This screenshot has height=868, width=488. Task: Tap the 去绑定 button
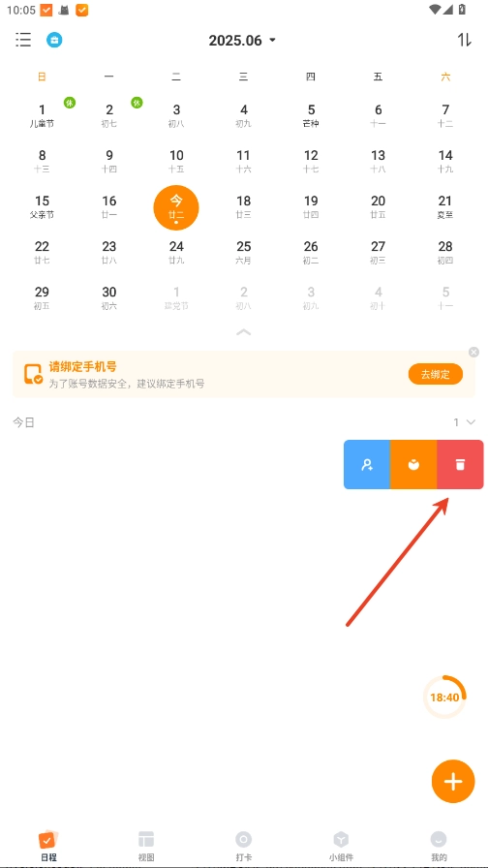coord(436,374)
